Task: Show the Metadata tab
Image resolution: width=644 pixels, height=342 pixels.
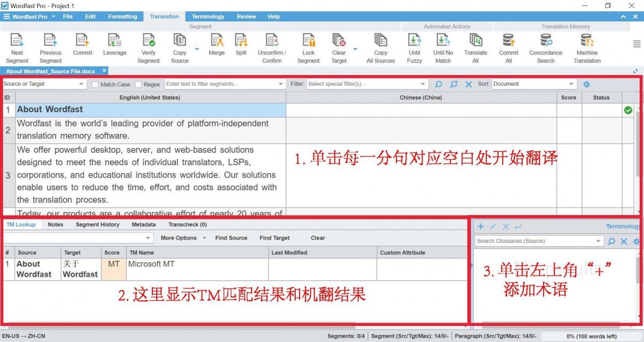Action: coord(144,225)
